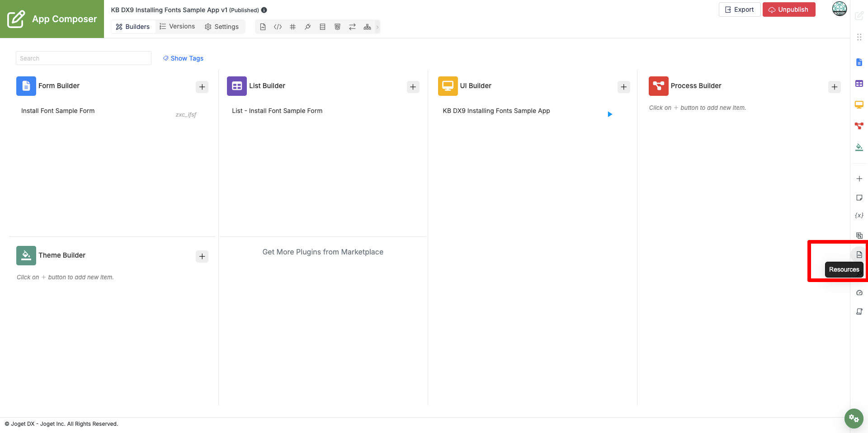Open the Settings tab
Image resolution: width=868 pixels, height=433 pixels.
tap(222, 27)
